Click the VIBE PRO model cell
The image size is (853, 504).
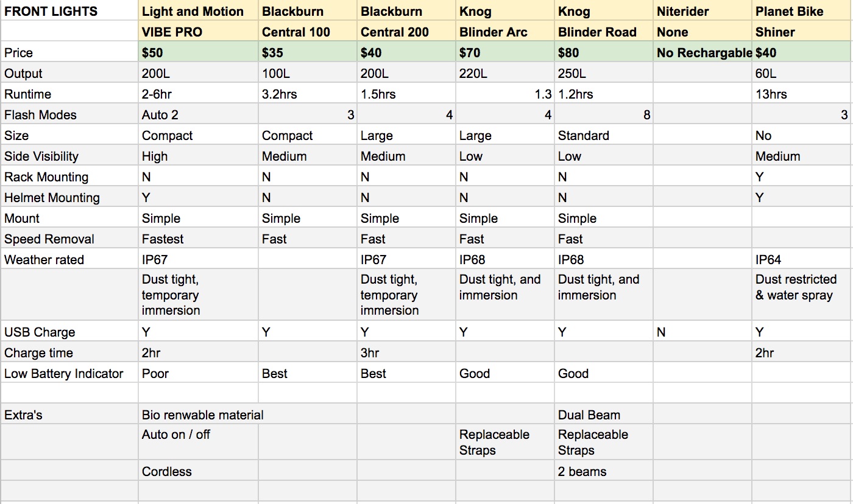click(x=199, y=32)
